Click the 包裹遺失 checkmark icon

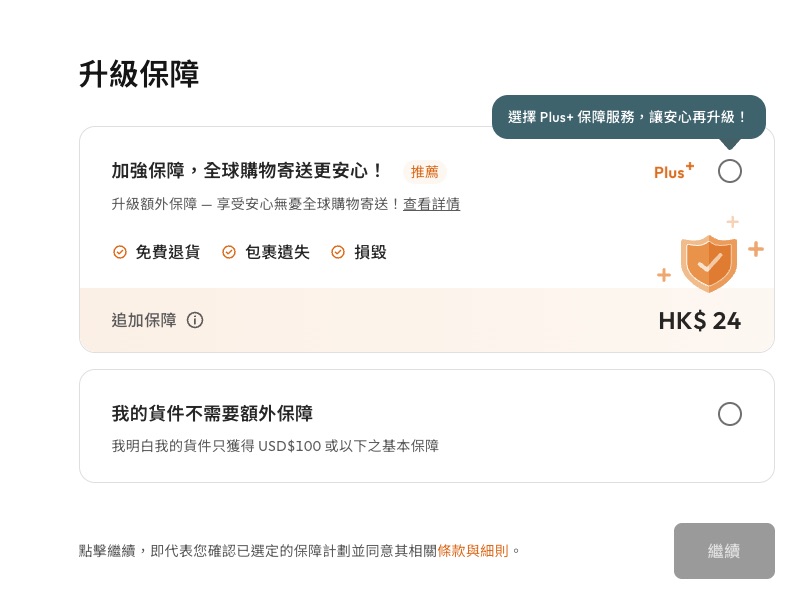pyautogui.click(x=229, y=252)
